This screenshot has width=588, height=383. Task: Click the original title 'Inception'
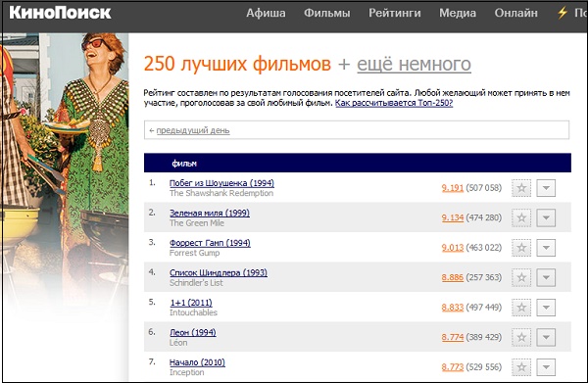coord(187,372)
